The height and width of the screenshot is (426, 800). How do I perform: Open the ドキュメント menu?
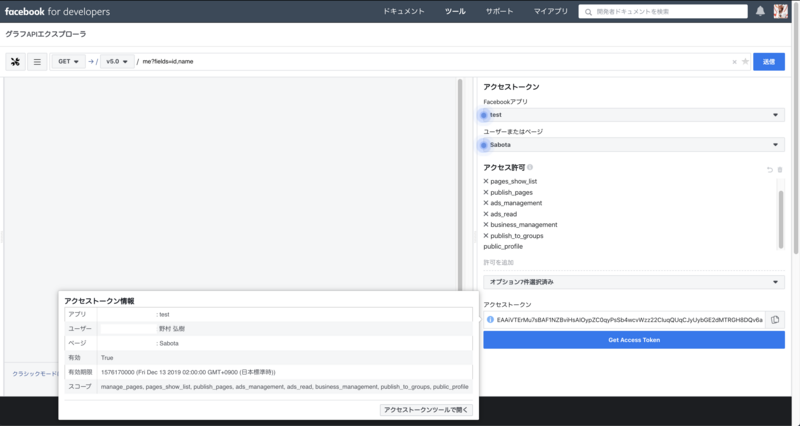(404, 11)
